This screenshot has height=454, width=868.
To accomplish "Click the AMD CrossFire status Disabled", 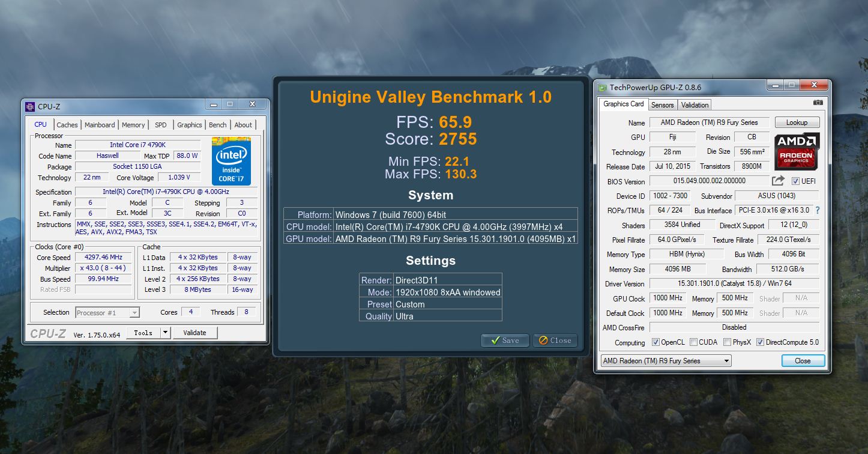I will coord(734,327).
